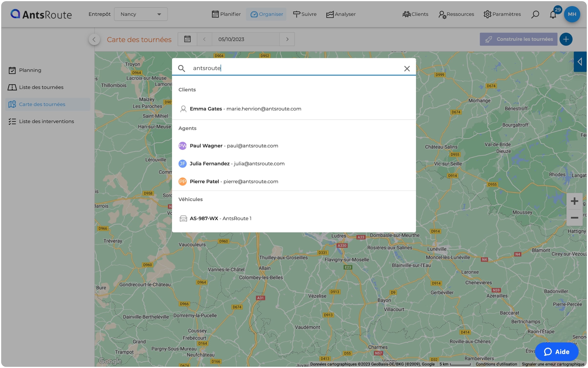
Task: Zoom out on the map
Action: pos(574,218)
